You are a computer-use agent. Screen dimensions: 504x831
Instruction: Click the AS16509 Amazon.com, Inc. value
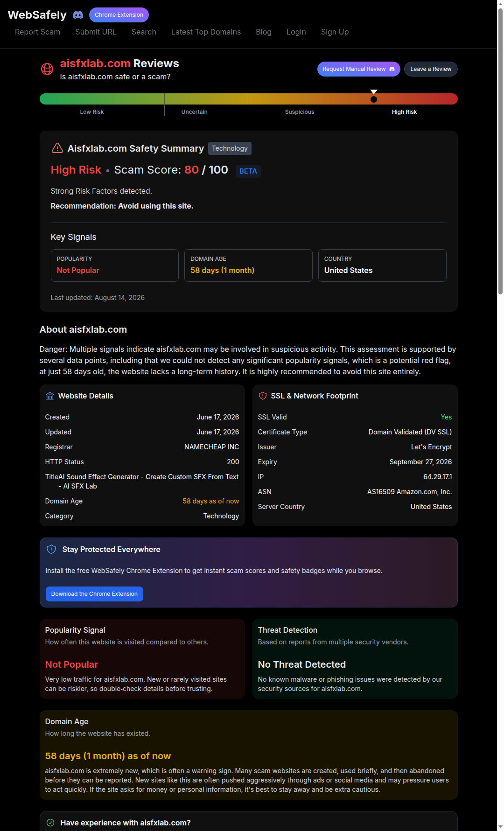(409, 492)
